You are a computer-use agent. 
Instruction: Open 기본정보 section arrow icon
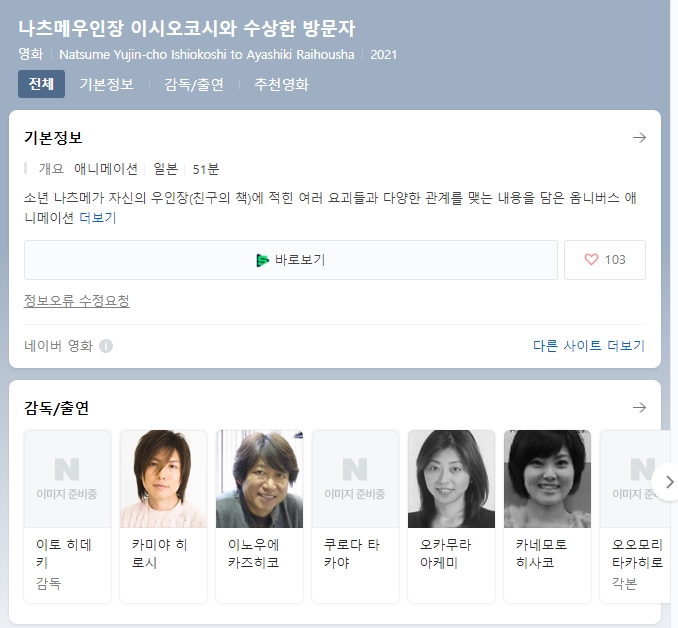(x=639, y=138)
